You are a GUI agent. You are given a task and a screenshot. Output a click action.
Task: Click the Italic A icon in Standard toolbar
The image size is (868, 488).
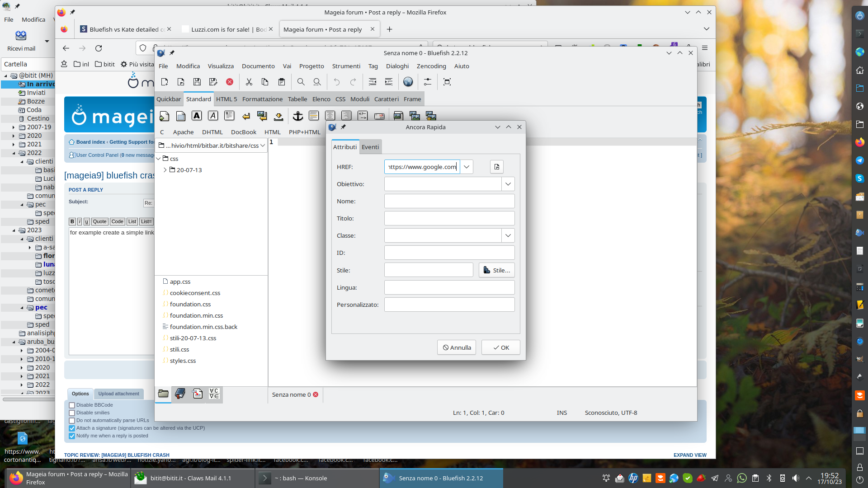tap(213, 116)
